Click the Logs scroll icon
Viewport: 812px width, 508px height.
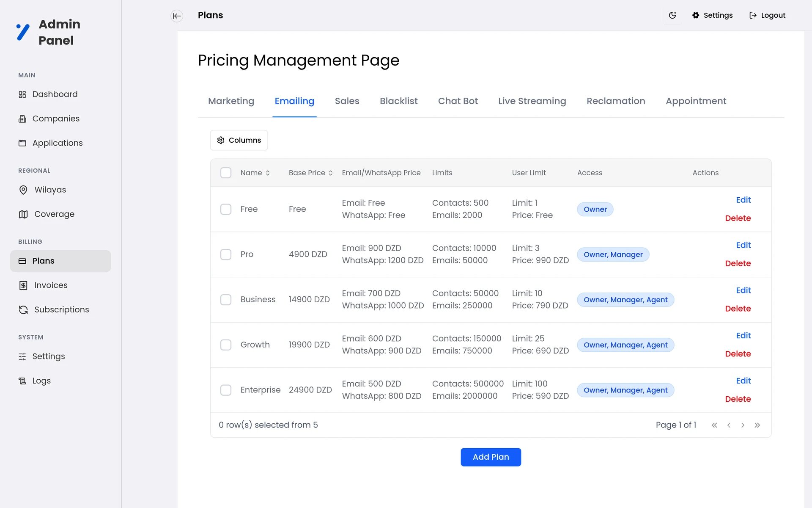(22, 381)
